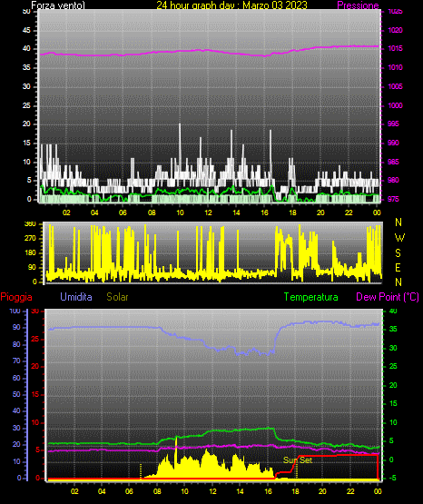Screen dimensions: 423x504
Task: Click the "90" wind direction axis value
Action: [33, 267]
